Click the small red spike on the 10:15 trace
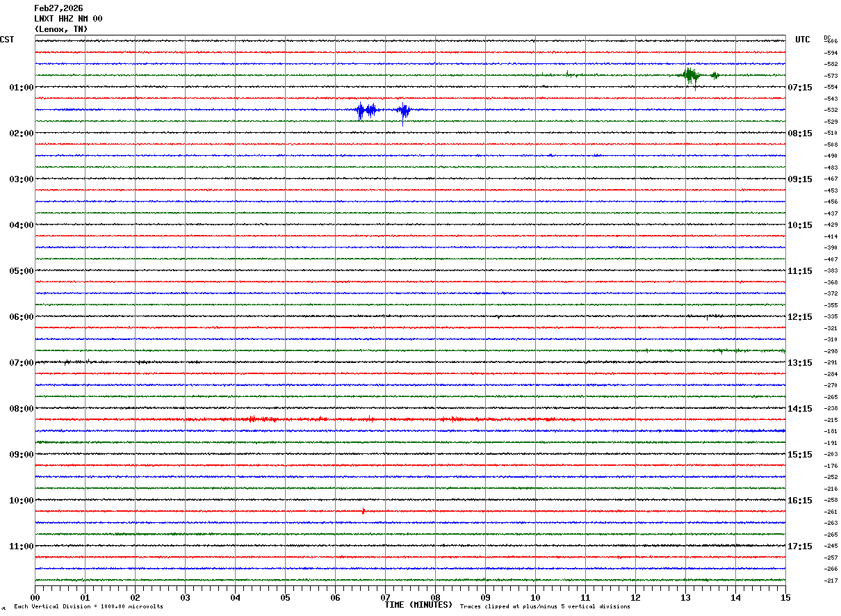Viewport: 841px width, 616px height. (x=363, y=511)
